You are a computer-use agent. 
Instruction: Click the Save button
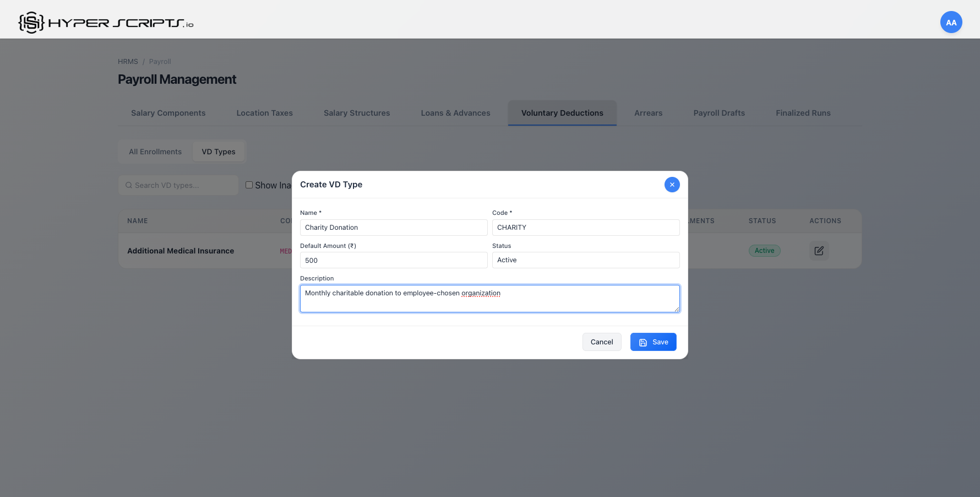click(x=653, y=342)
